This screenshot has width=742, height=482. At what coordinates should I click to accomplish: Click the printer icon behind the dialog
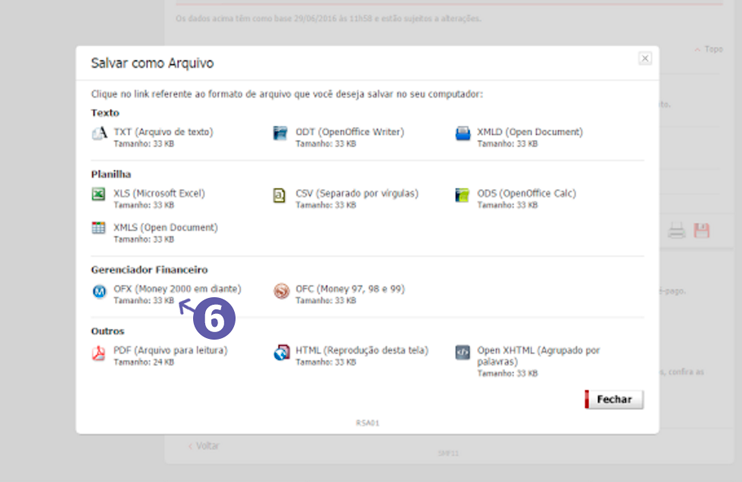click(677, 230)
